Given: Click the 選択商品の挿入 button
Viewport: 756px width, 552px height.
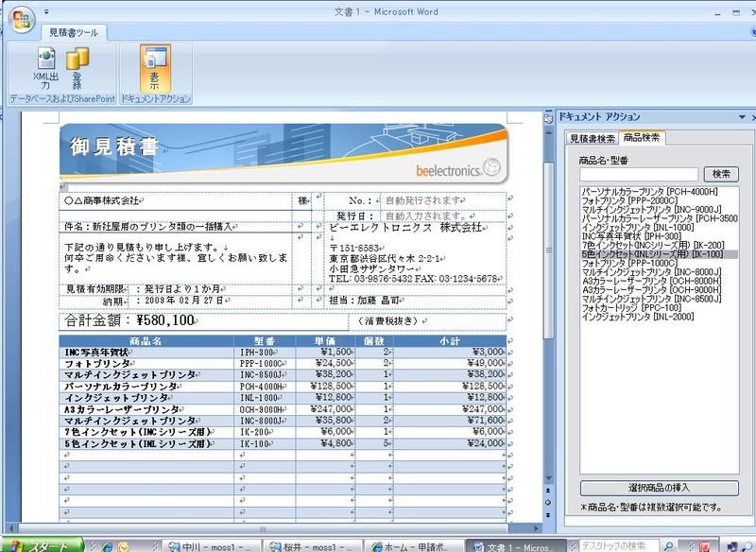Looking at the screenshot, I should 659,488.
